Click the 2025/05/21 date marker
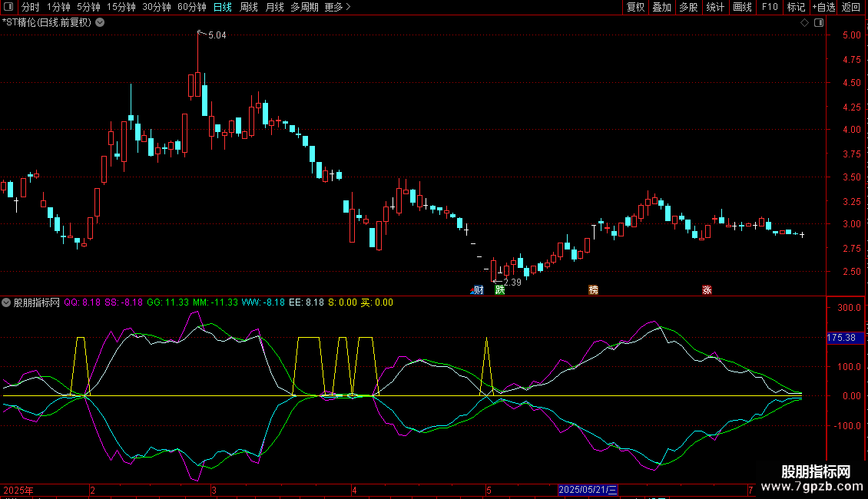This screenshot has width=868, height=499. click(588, 489)
